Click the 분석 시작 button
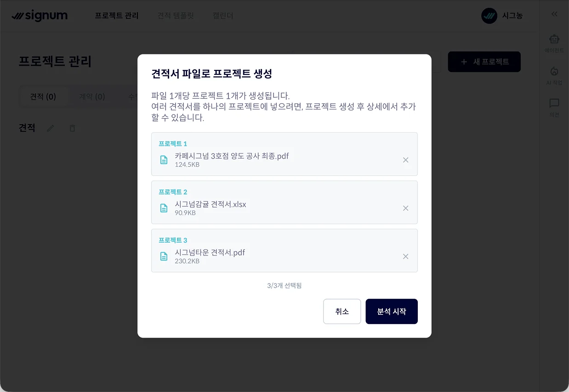The width and height of the screenshot is (569, 392). 392,311
